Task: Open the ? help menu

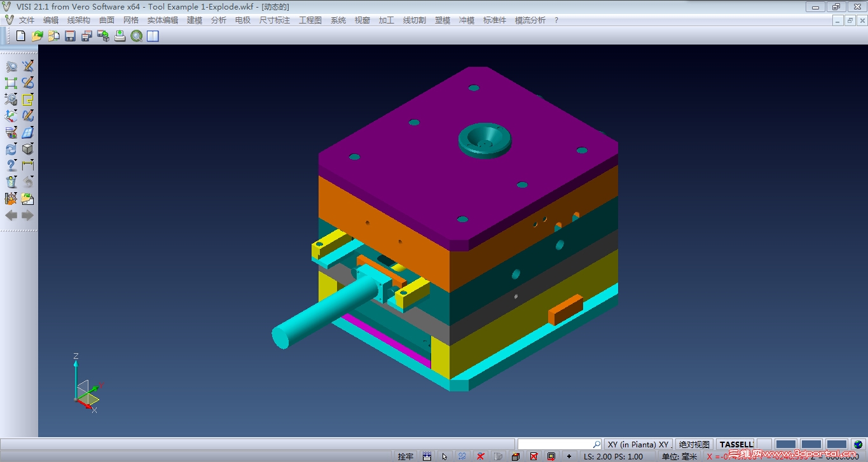Action: point(556,20)
